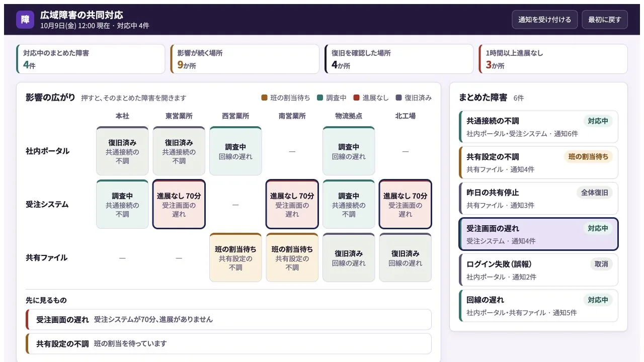The width and height of the screenshot is (644, 362).
Task: Open 共有ファイル 南営業所 班の割当待ち cell
Action: pyautogui.click(x=292, y=257)
